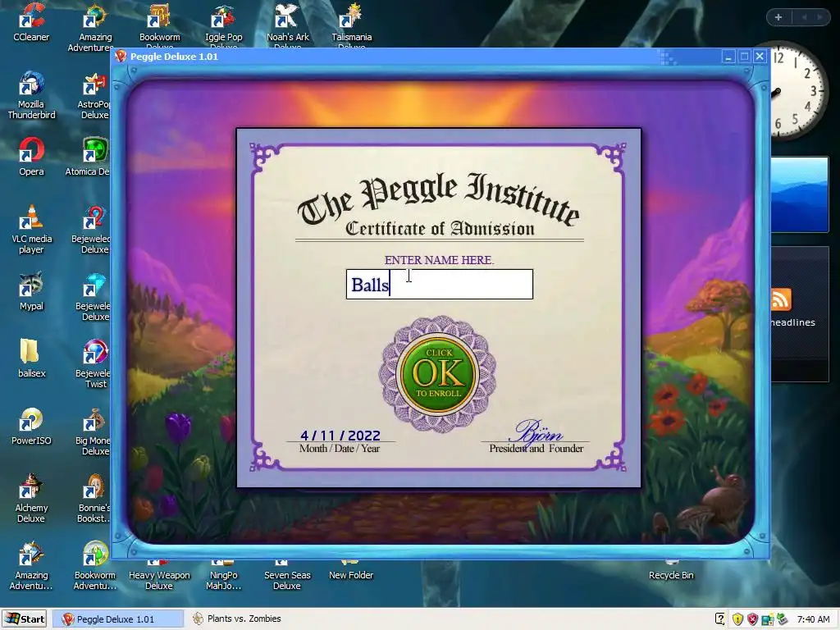Open the Windows Start menu

[x=25, y=619]
